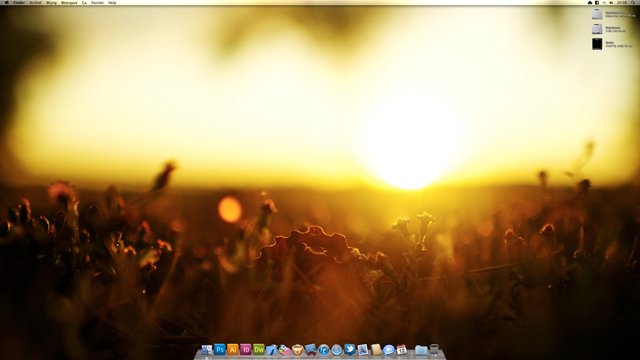Image resolution: width=640 pixels, height=360 pixels.
Task: Select the second silver desktop drive
Action: [597, 29]
